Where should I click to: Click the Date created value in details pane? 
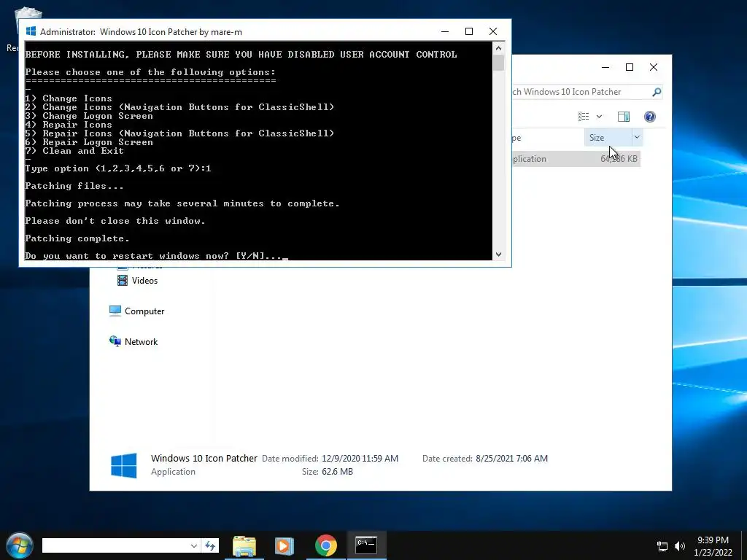(x=511, y=459)
